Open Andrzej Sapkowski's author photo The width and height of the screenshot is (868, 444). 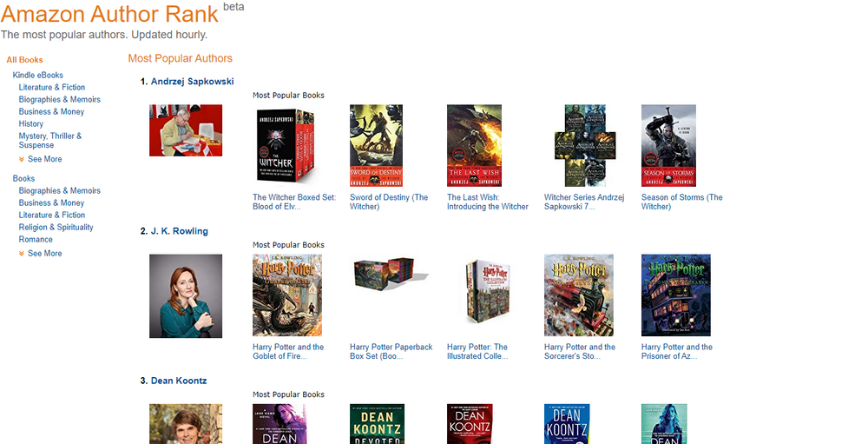click(x=186, y=130)
